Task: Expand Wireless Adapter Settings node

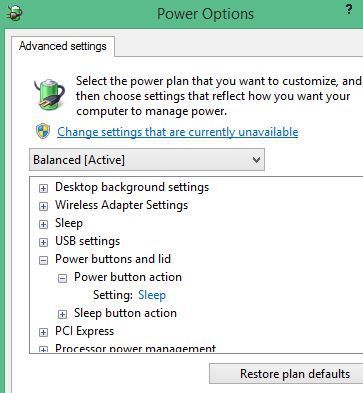Action: 43,206
